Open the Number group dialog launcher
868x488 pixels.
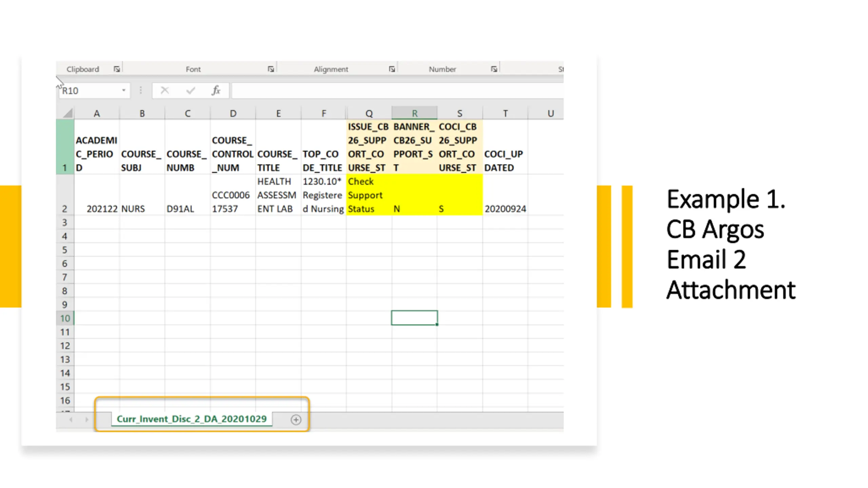click(494, 69)
